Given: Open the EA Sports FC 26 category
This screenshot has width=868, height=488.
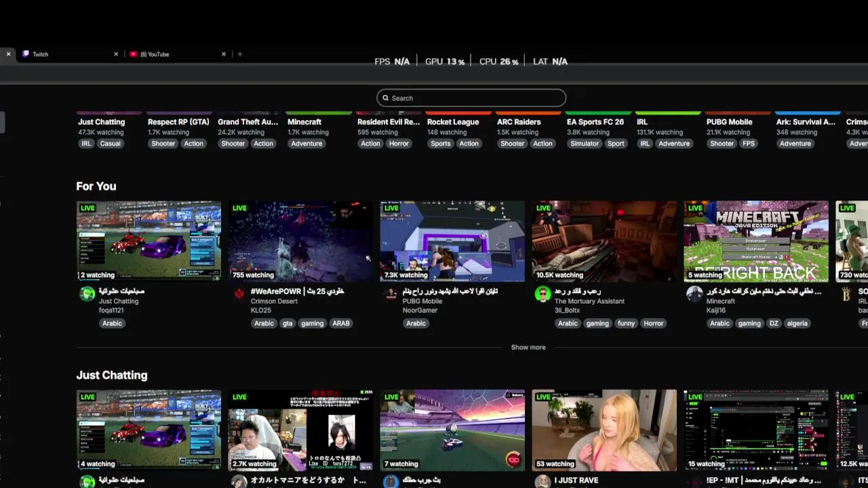Looking at the screenshot, I should pyautogui.click(x=595, y=122).
